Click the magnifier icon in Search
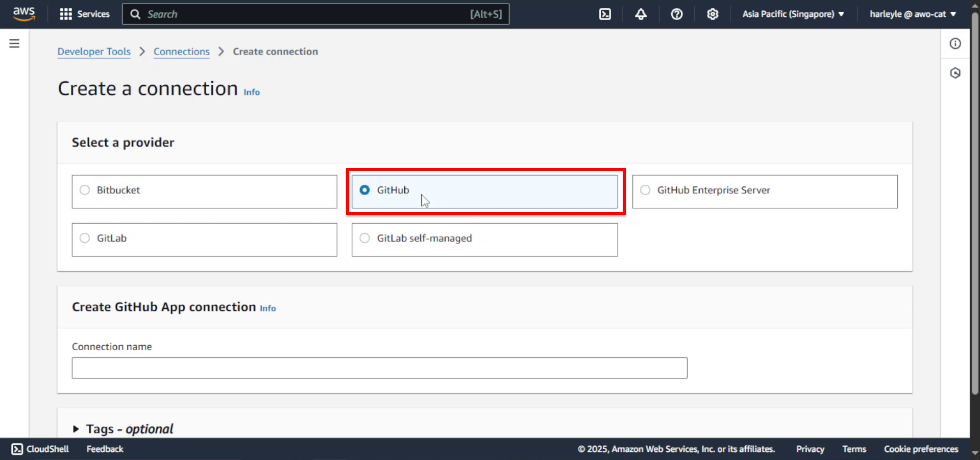Screen dimensions: 980x460 (x=135, y=14)
